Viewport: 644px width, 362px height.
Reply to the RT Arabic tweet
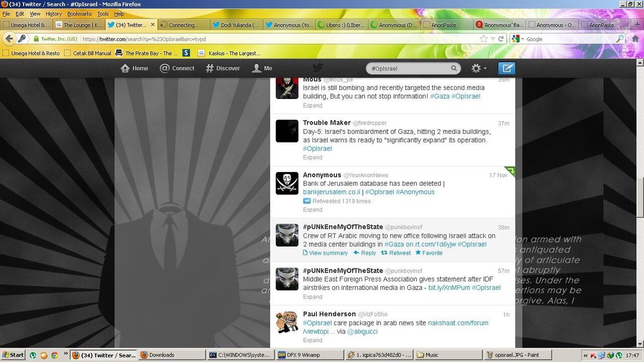click(x=365, y=253)
